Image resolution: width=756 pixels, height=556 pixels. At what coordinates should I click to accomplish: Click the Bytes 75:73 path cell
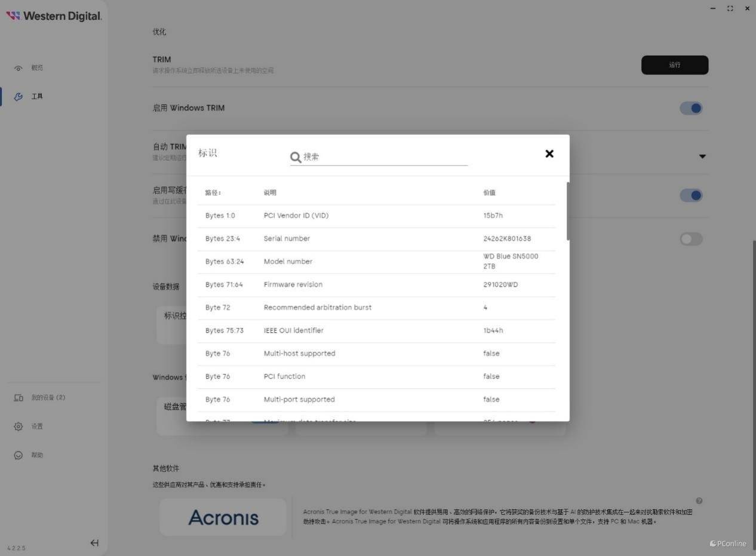point(225,331)
